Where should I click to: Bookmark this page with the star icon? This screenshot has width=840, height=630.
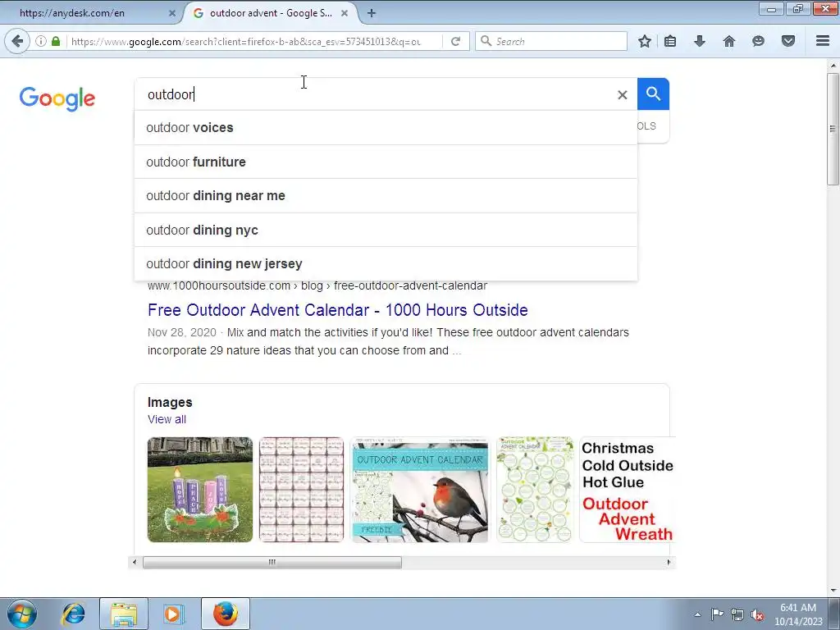[645, 41]
